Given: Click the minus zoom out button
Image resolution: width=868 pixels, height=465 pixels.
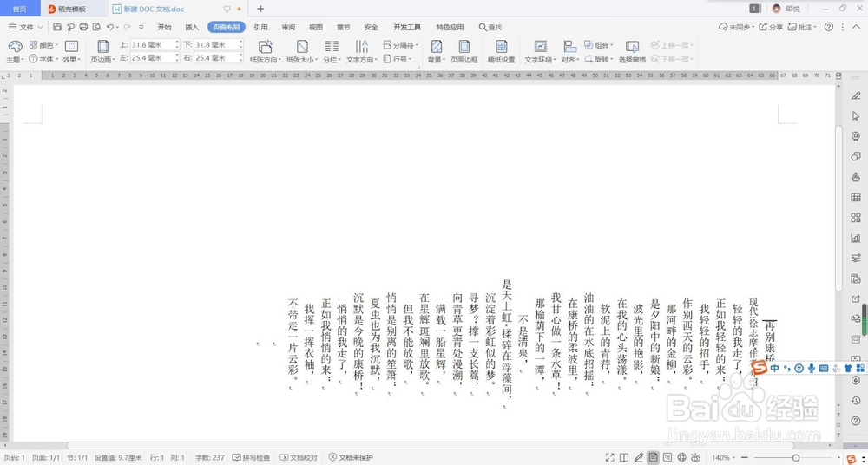Looking at the screenshot, I should (746, 458).
